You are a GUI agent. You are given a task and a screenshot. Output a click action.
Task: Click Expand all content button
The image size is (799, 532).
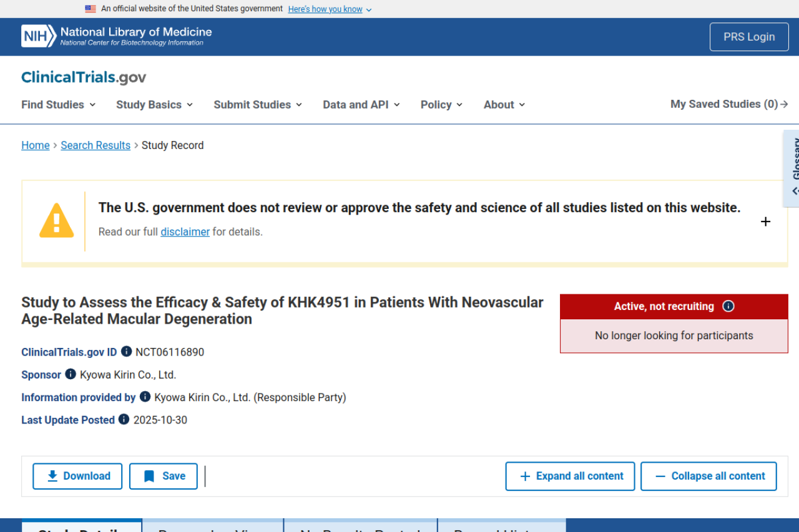[x=570, y=476]
